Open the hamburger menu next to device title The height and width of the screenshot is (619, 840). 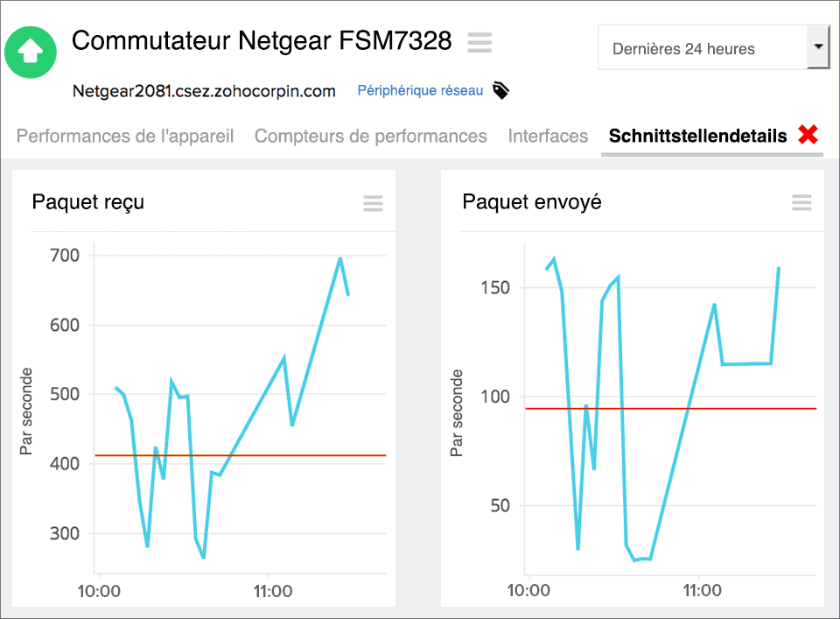point(479,42)
